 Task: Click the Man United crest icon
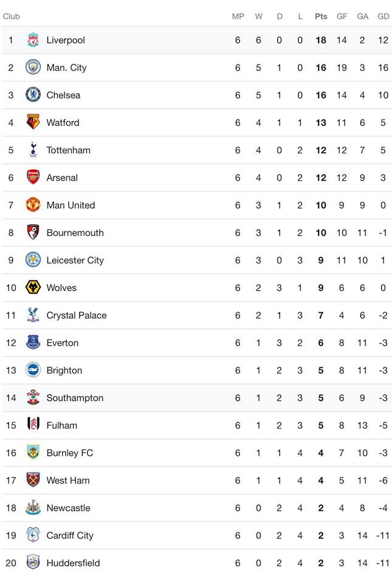coord(33,205)
